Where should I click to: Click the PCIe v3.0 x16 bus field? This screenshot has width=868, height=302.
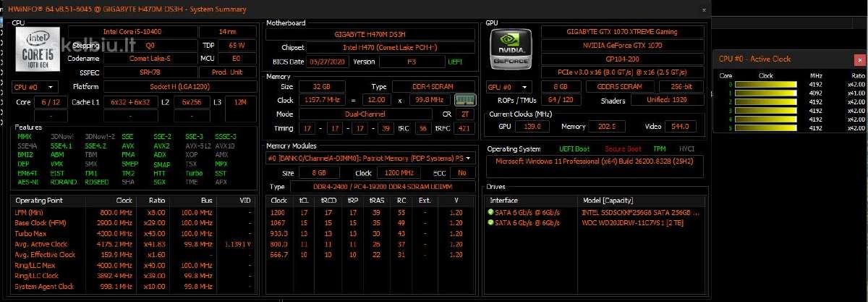(622, 72)
